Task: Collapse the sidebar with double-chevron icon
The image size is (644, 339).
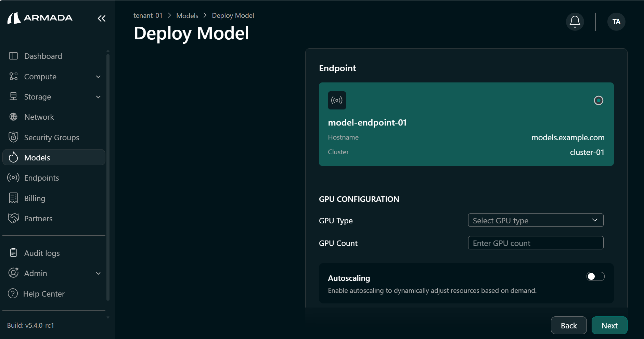Action: point(102,18)
